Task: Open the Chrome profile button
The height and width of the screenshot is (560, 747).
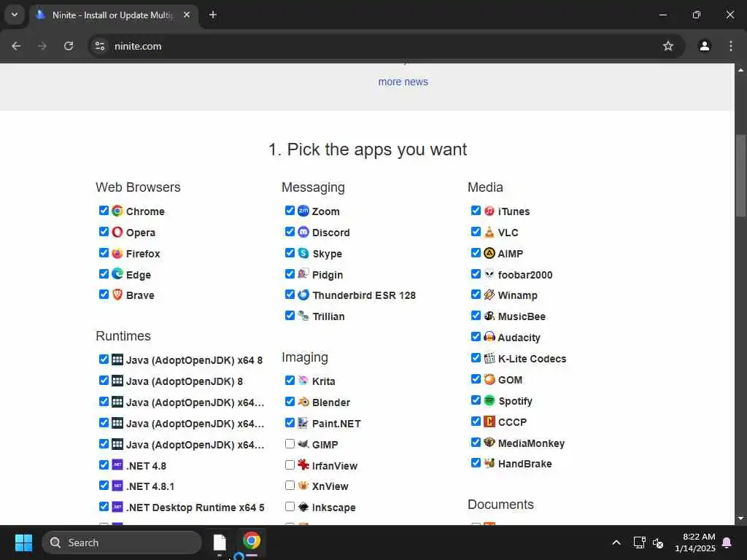Action: click(705, 46)
